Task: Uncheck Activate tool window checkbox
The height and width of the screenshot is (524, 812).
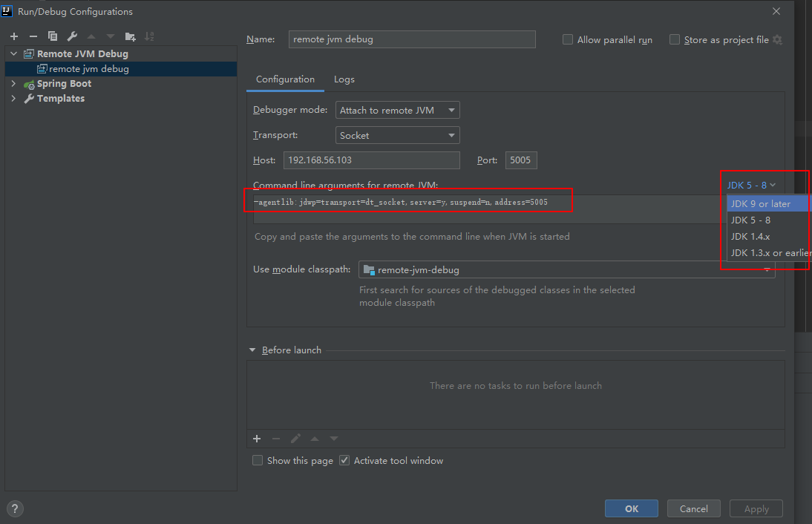Action: (344, 460)
